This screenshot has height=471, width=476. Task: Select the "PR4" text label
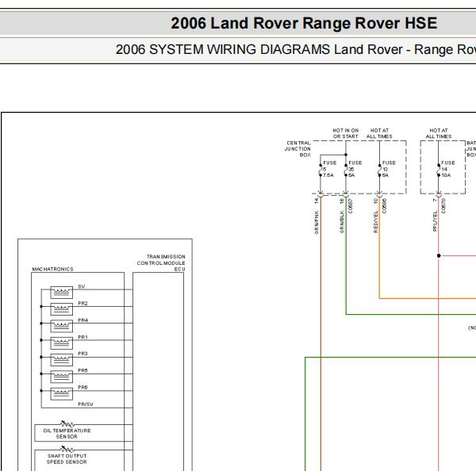tap(83, 320)
